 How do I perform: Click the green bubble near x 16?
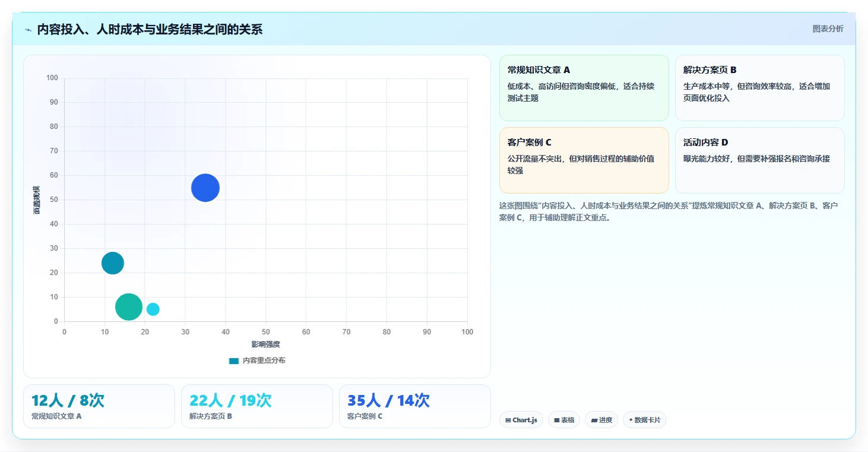tap(129, 307)
